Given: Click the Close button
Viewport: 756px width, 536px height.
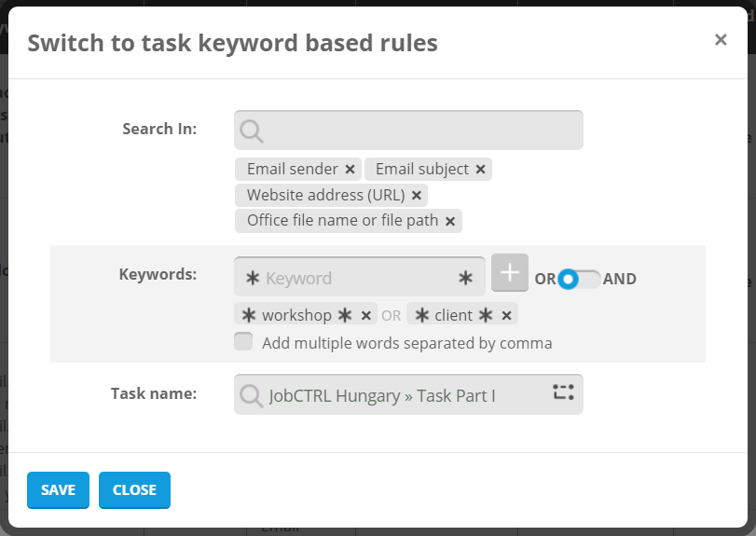Looking at the screenshot, I should (134, 490).
